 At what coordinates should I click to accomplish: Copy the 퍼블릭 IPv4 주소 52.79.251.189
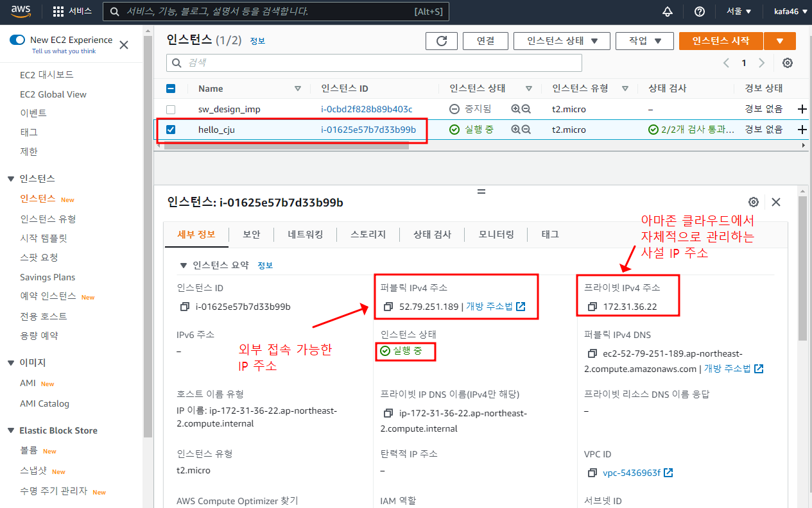pyautogui.click(x=388, y=307)
